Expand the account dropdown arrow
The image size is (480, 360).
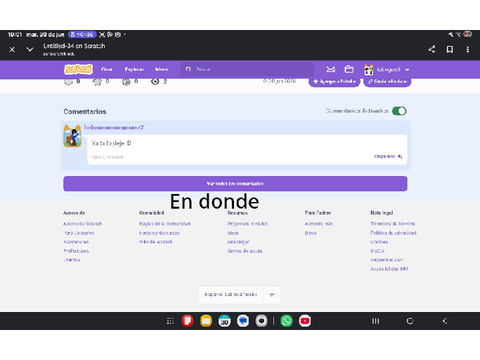pyautogui.click(x=407, y=70)
